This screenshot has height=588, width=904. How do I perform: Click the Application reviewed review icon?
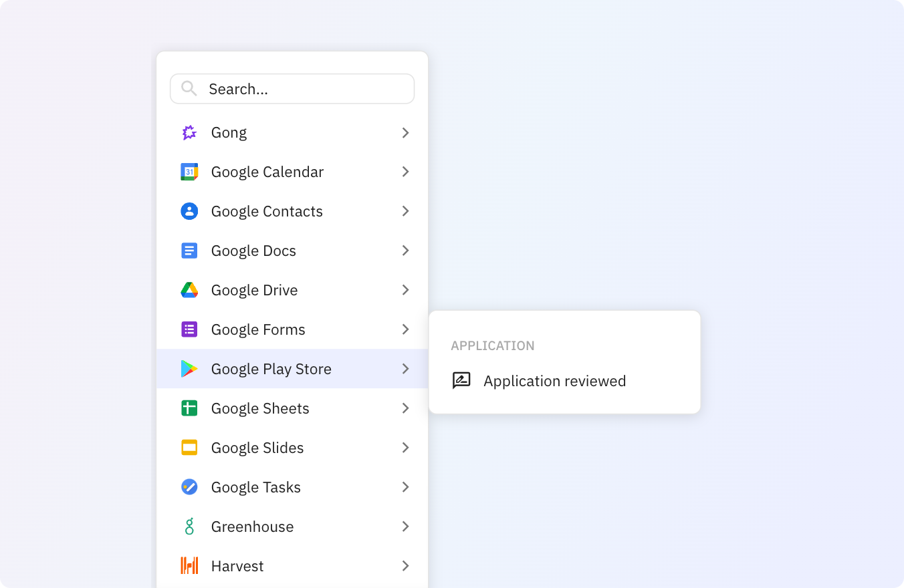[x=461, y=381]
